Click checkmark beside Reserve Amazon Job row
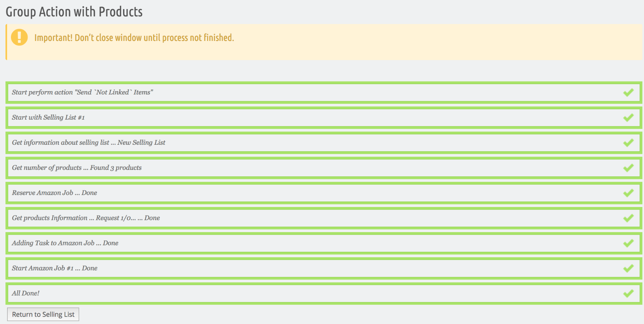The image size is (644, 324). point(628,193)
